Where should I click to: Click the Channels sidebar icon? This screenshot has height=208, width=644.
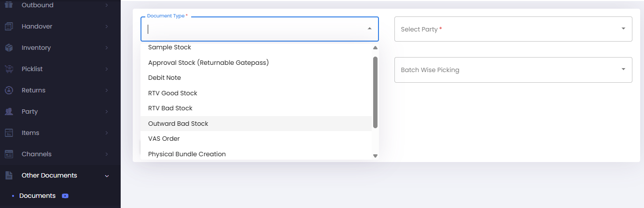9,154
